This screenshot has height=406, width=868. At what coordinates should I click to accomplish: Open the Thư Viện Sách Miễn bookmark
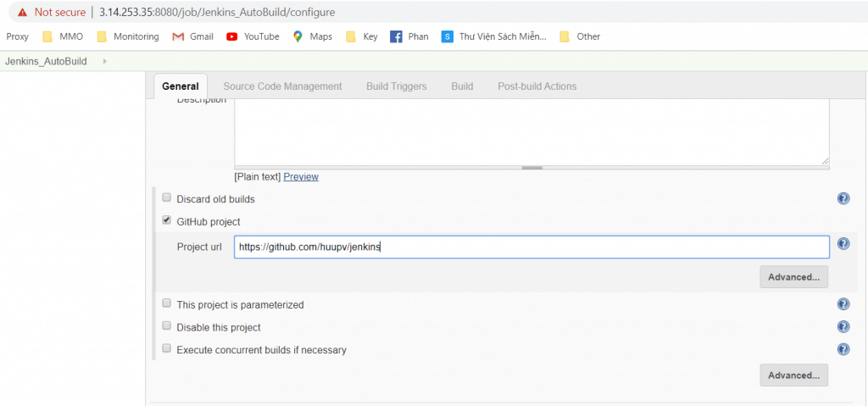coord(494,36)
